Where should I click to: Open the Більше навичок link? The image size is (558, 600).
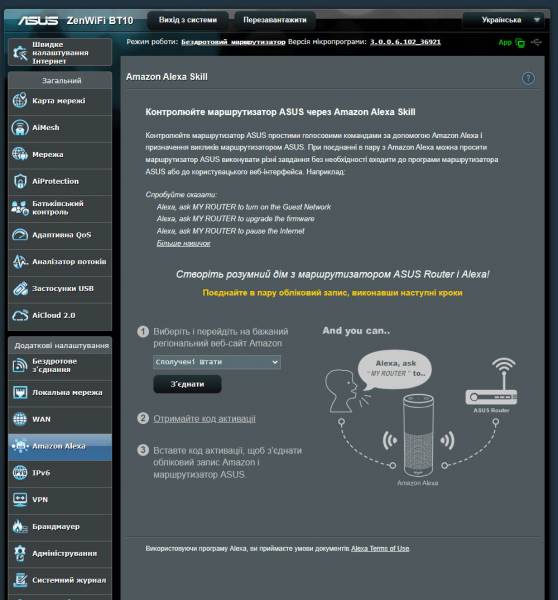coord(183,243)
